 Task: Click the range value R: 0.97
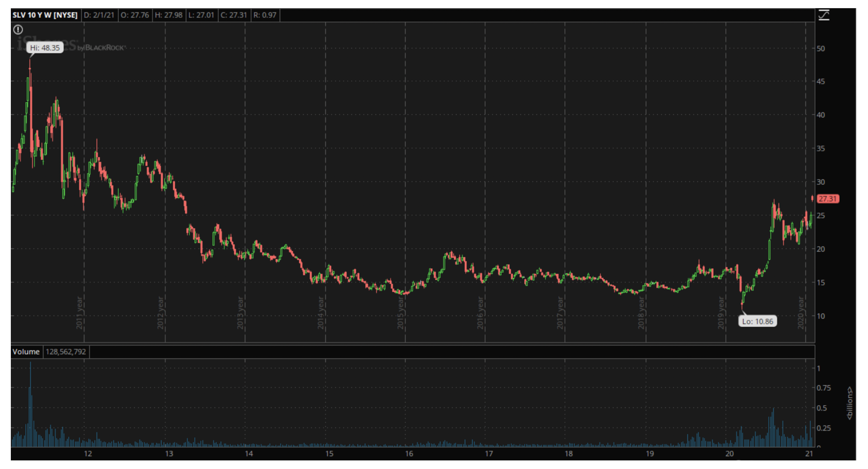click(265, 15)
